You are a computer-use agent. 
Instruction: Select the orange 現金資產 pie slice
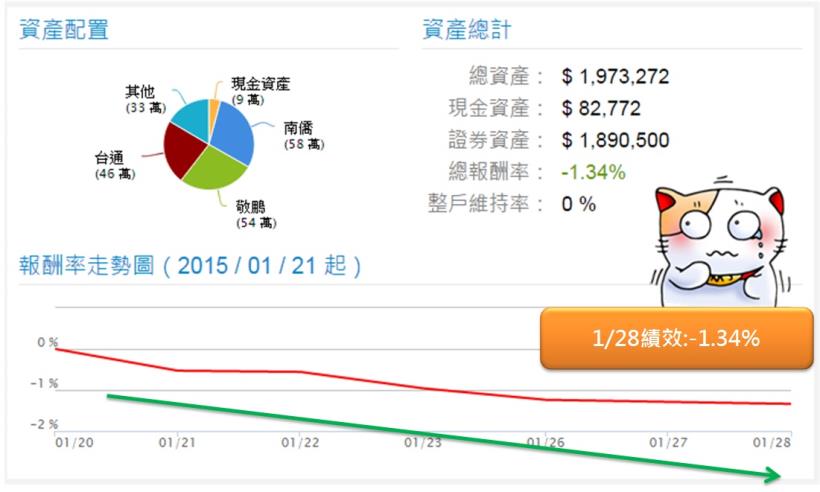coord(213,112)
